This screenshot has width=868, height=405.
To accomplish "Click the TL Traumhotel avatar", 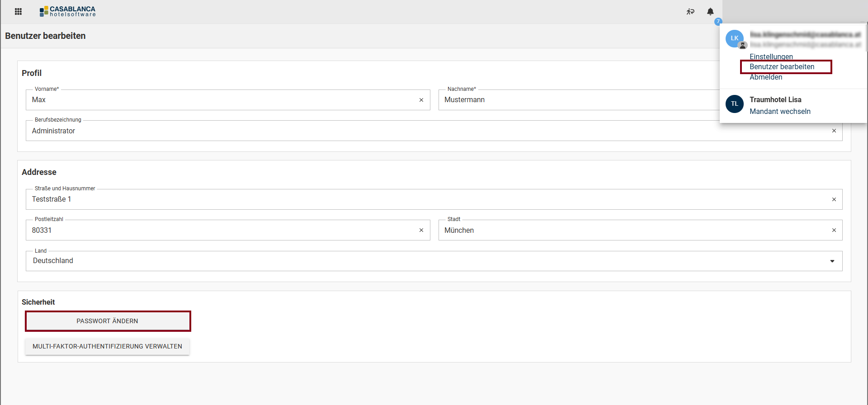I will pyautogui.click(x=734, y=104).
